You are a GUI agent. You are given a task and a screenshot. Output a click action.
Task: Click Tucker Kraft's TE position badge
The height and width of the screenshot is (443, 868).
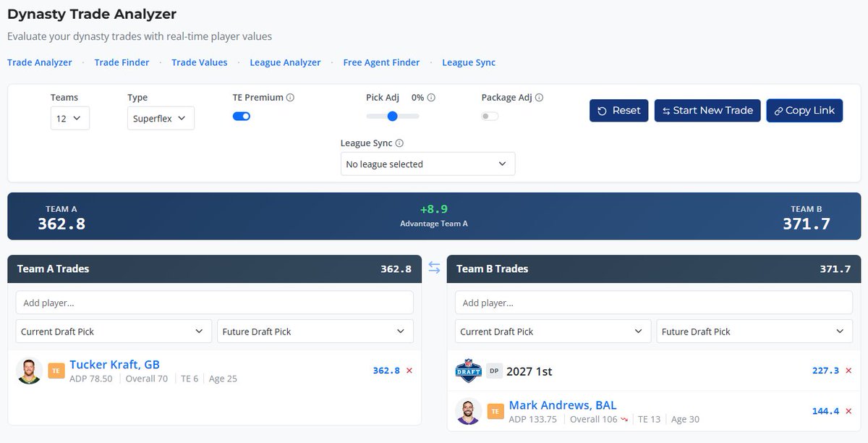tap(56, 371)
